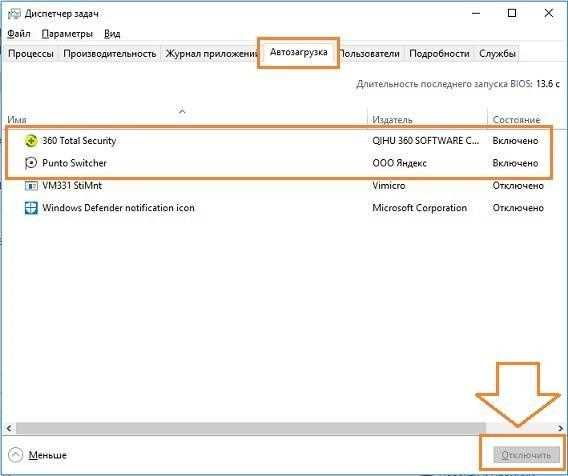Click Включено status of 360 Total Security
568x476 pixels.
515,141
